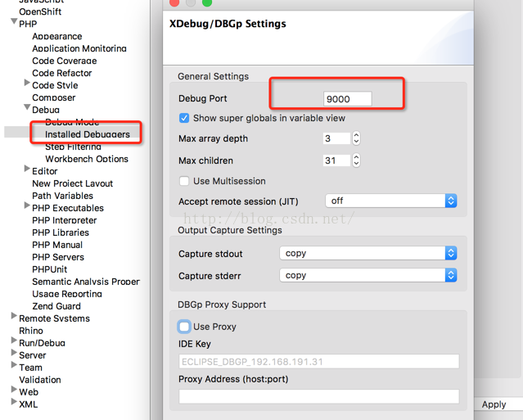
Task: Open the Capture stderr dropdown
Action: coord(368,276)
